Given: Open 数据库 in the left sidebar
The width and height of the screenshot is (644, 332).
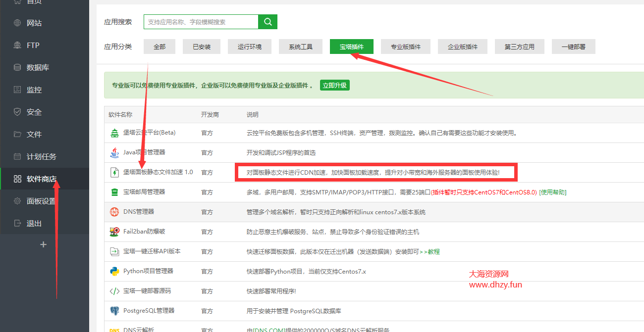Looking at the screenshot, I should coord(38,67).
